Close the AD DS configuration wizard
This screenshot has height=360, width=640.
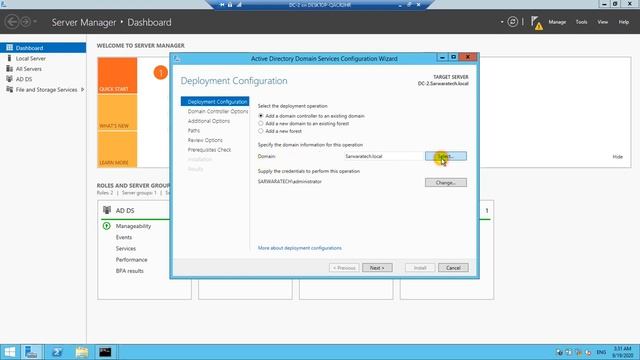(x=468, y=58)
